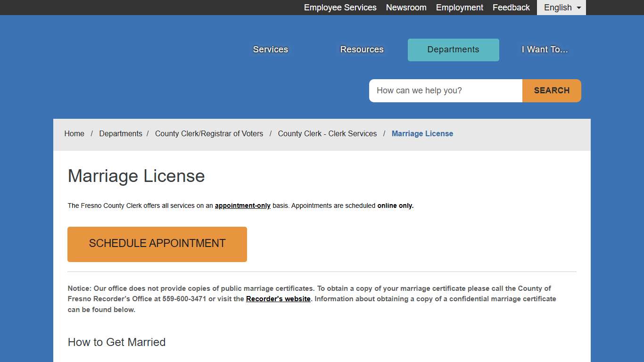Click the Marriage License breadcrumb item
This screenshot has height=362, width=644.
point(422,133)
